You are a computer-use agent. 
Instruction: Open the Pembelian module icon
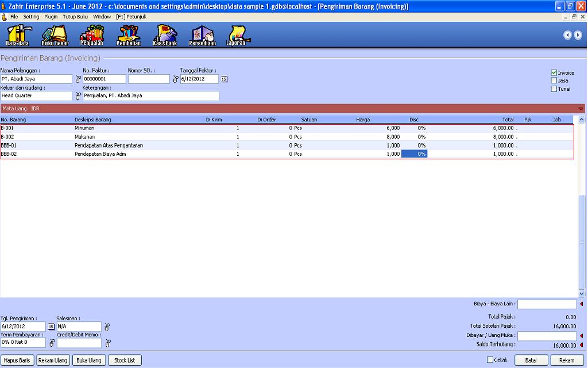point(129,35)
